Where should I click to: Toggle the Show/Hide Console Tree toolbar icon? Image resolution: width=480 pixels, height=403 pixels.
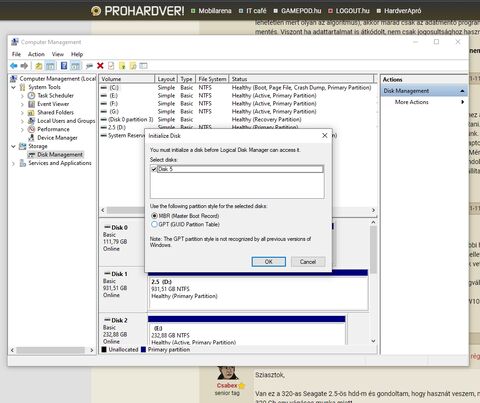tap(50, 66)
